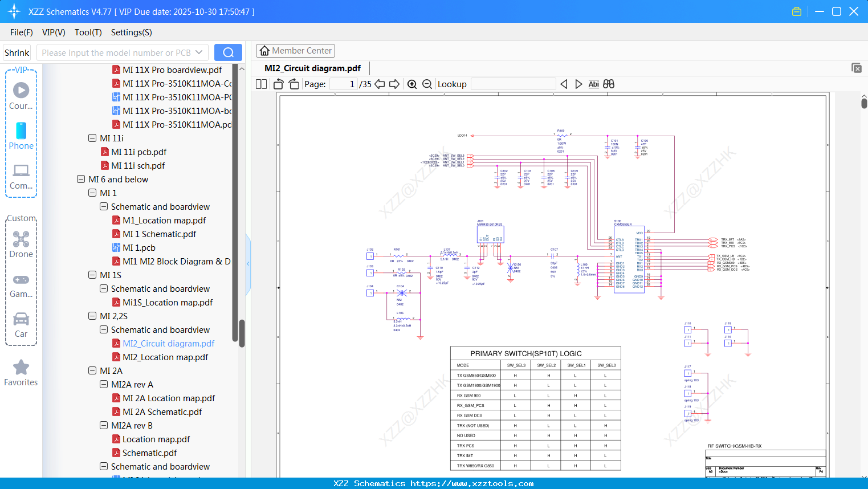Viewport: 868px width, 489px height.
Task: Click the Member Center button
Action: coord(295,50)
